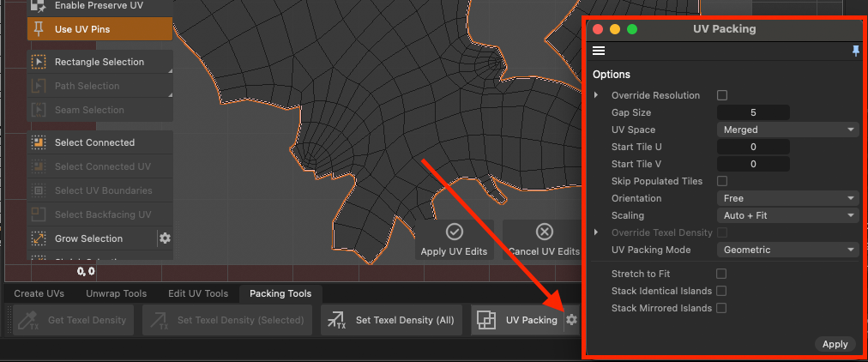Click the Select Connected UV icon
868x362 pixels.
[x=39, y=166]
